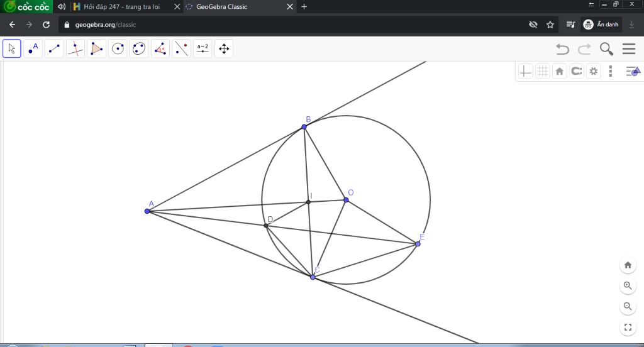The height and width of the screenshot is (347, 644).
Task: Go forward to the next page
Action: click(29, 25)
